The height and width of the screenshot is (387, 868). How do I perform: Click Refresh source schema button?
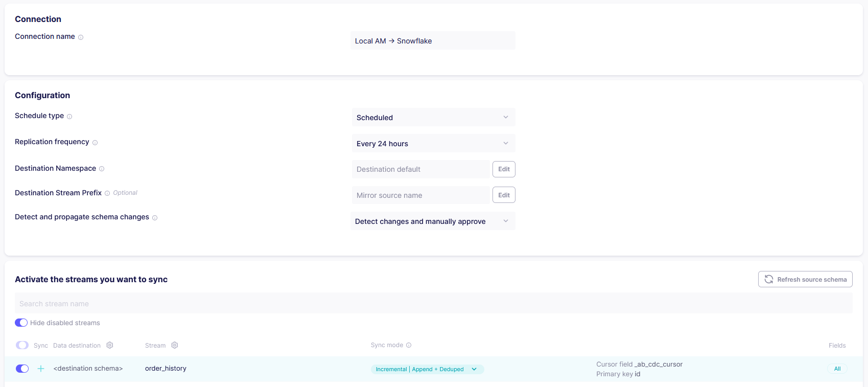coord(805,280)
